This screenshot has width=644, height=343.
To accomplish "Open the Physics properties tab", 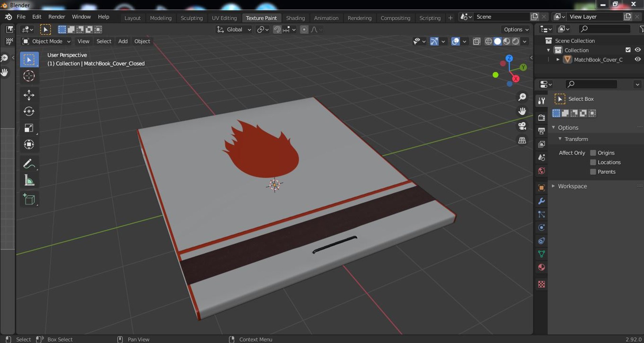I will [x=541, y=228].
